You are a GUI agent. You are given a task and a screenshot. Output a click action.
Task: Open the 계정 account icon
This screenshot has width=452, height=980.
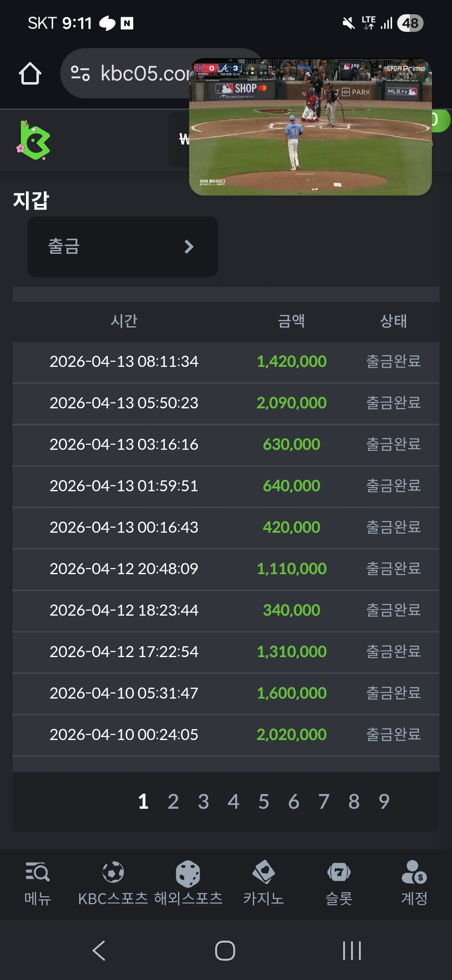pos(414,873)
